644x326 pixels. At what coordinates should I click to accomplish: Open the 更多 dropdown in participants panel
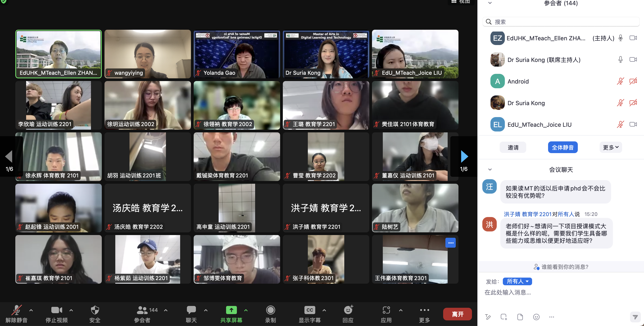click(610, 147)
